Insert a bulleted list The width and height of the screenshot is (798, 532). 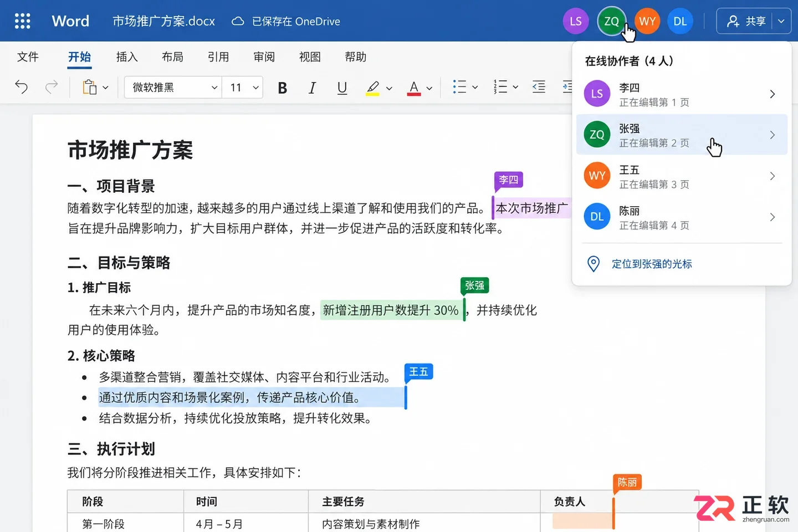459,87
